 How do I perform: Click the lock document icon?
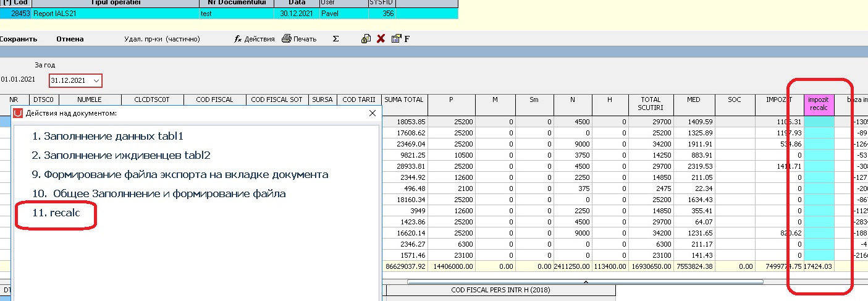pos(366,39)
